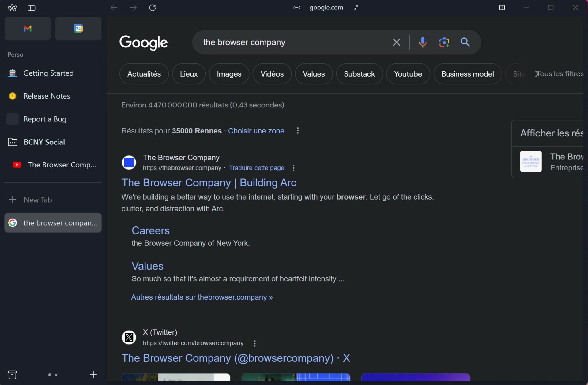The height and width of the screenshot is (385, 588).
Task: Open the Arc logo menu icon
Action: tap(12, 8)
